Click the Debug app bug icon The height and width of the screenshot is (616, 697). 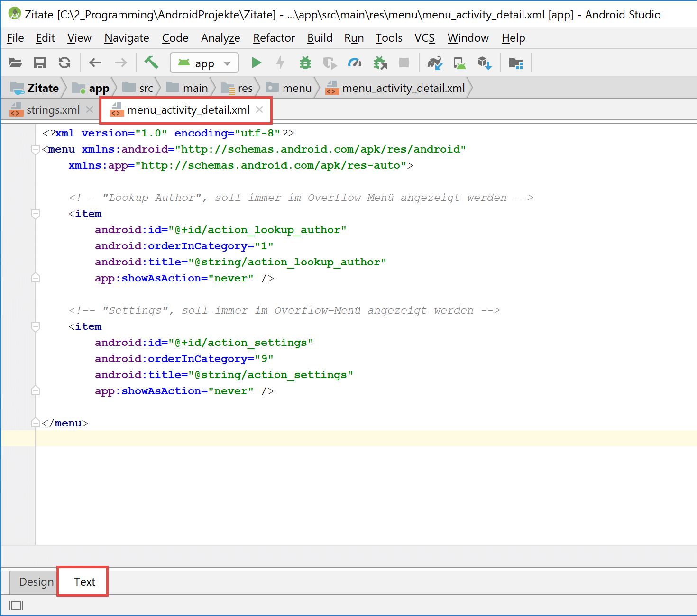click(x=305, y=63)
